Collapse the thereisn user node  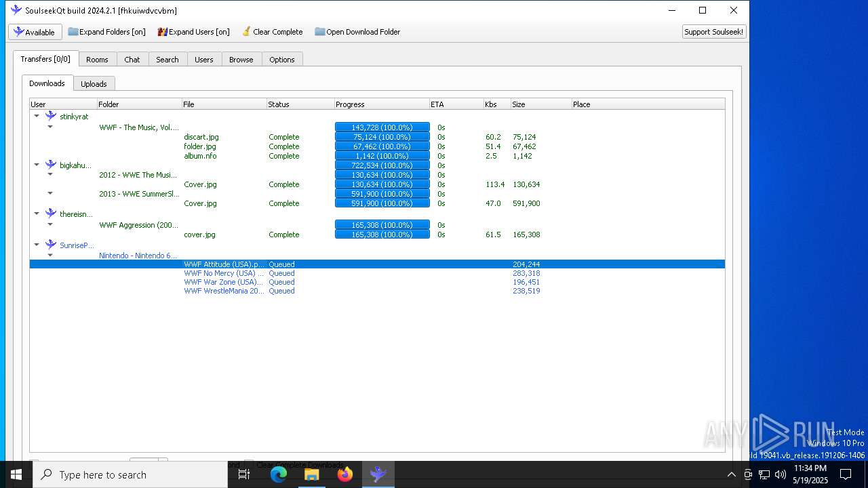tap(37, 213)
